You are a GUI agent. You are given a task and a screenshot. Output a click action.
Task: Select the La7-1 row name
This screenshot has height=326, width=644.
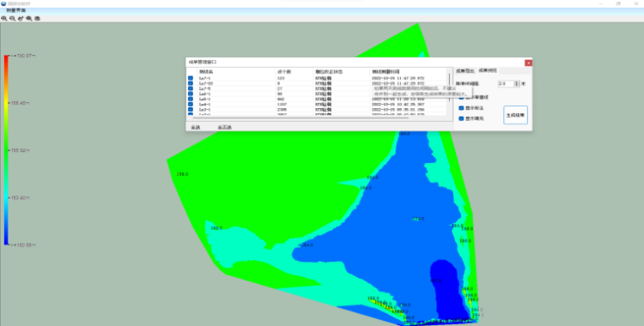tap(204, 78)
